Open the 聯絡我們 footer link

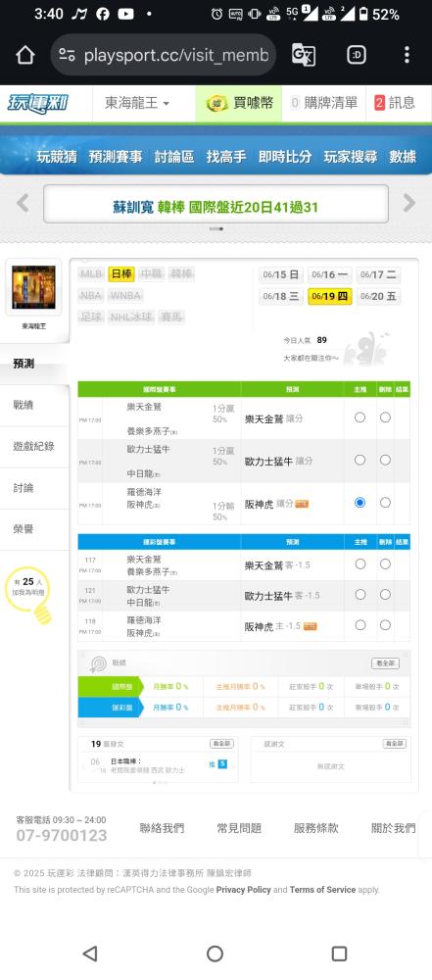coord(162,828)
